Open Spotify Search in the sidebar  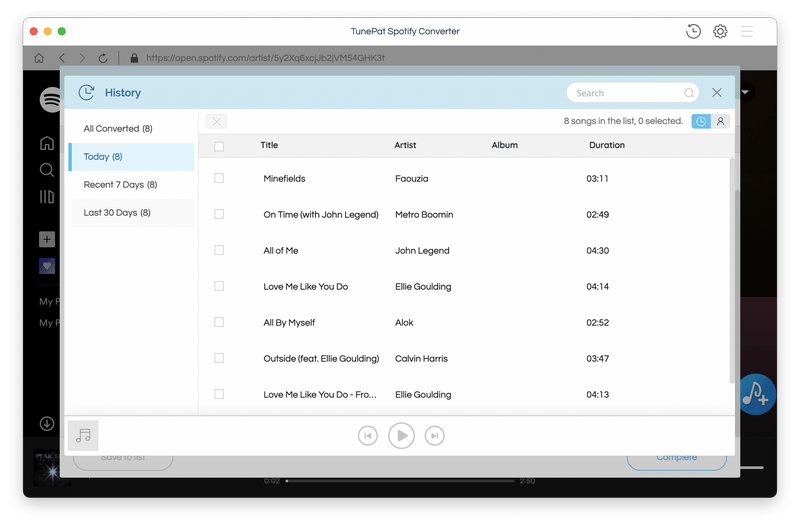47,170
